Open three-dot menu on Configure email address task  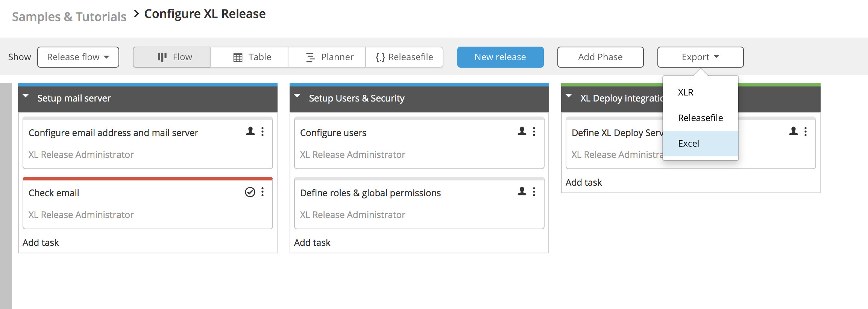coord(263,131)
